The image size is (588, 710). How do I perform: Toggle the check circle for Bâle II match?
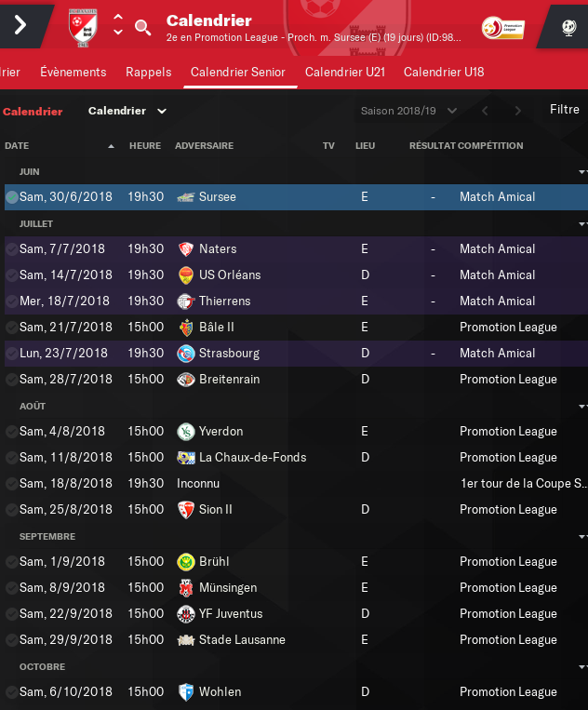(x=11, y=328)
